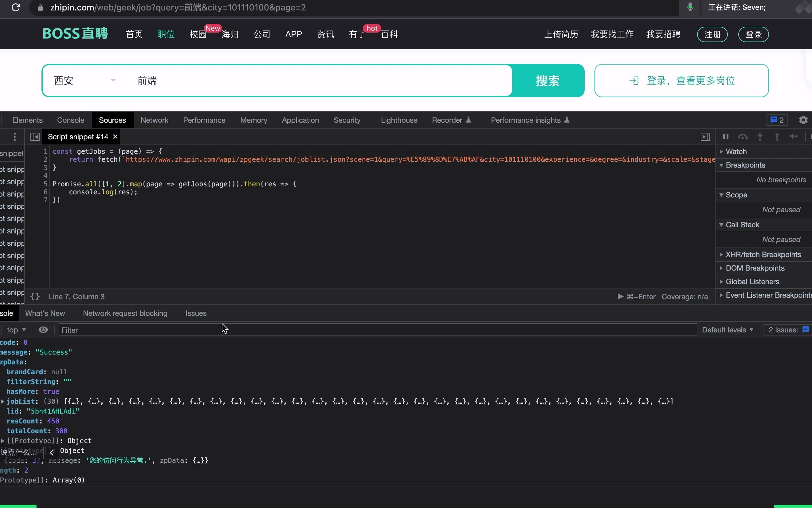Image resolution: width=812 pixels, height=508 pixels.
Task: Open the issues flag icon in console toolbar
Action: [x=805, y=329]
